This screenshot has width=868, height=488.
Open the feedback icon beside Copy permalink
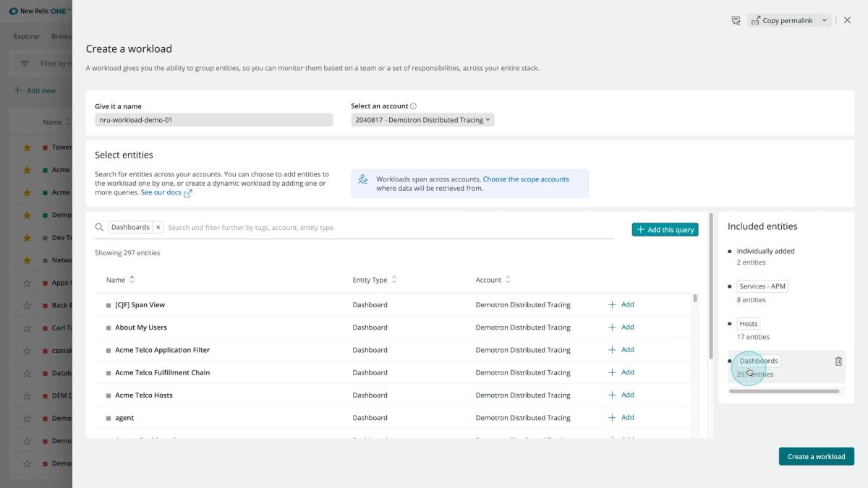click(x=736, y=20)
